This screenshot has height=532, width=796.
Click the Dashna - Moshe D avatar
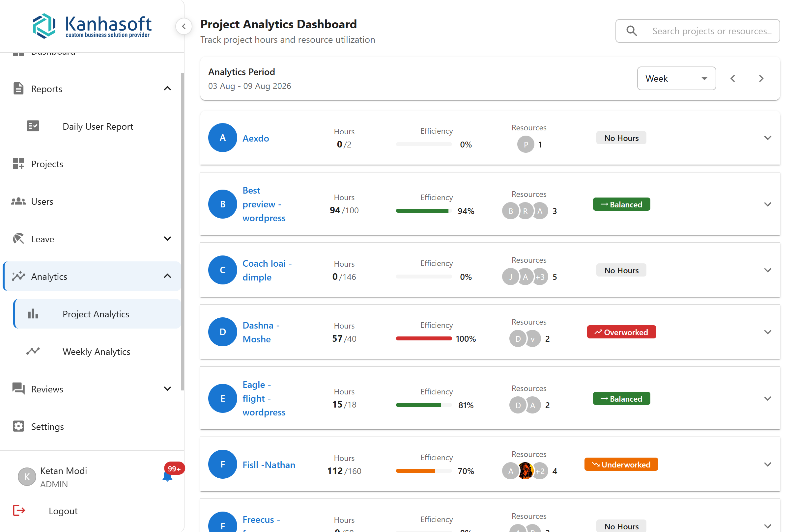point(222,332)
